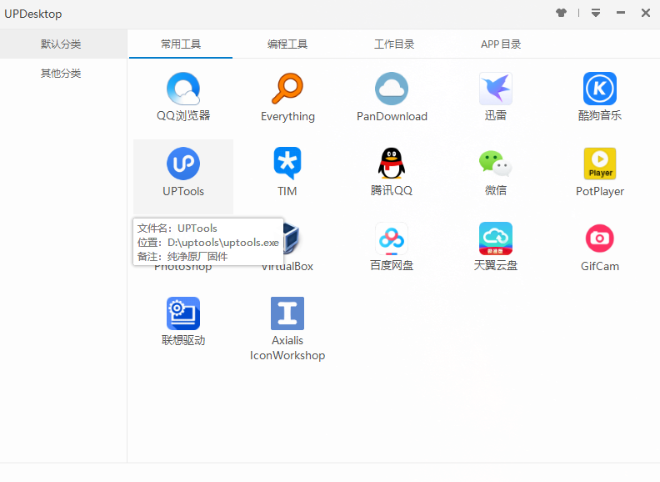
Task: Switch to the 编程工具 tab
Action: (x=287, y=44)
